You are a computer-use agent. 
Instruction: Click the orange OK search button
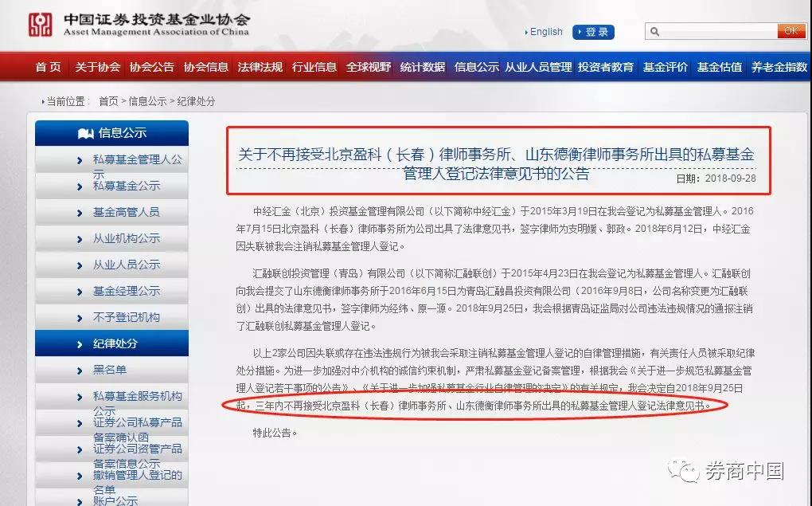pyautogui.click(x=791, y=31)
